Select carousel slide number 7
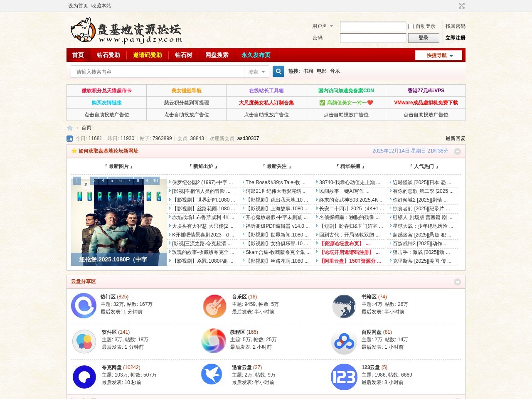 pos(129,180)
